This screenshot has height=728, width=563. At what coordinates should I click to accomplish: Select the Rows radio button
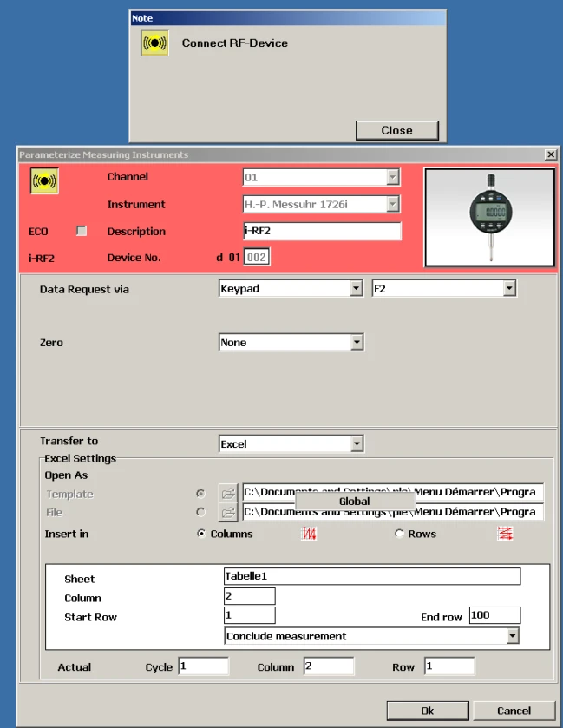coord(399,534)
